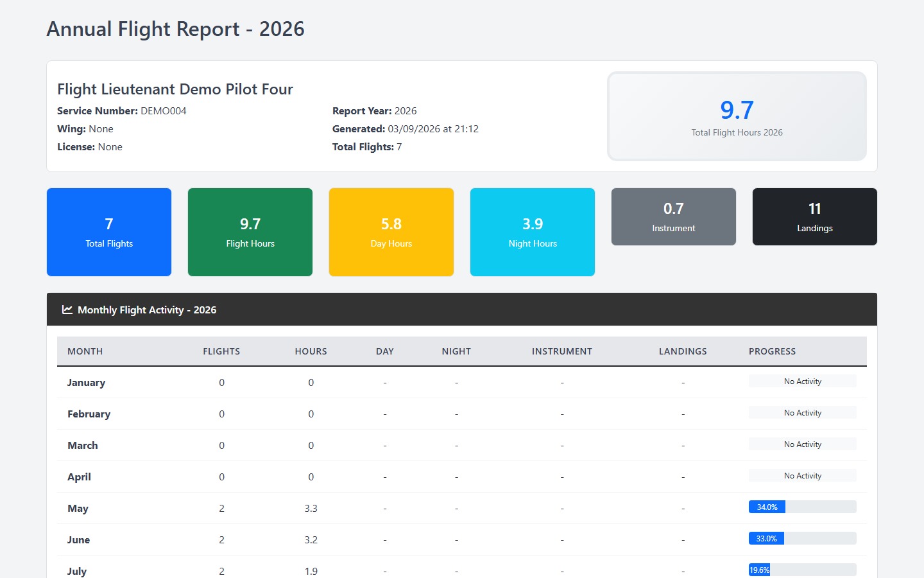
Task: Click May's flights count
Action: (x=221, y=508)
